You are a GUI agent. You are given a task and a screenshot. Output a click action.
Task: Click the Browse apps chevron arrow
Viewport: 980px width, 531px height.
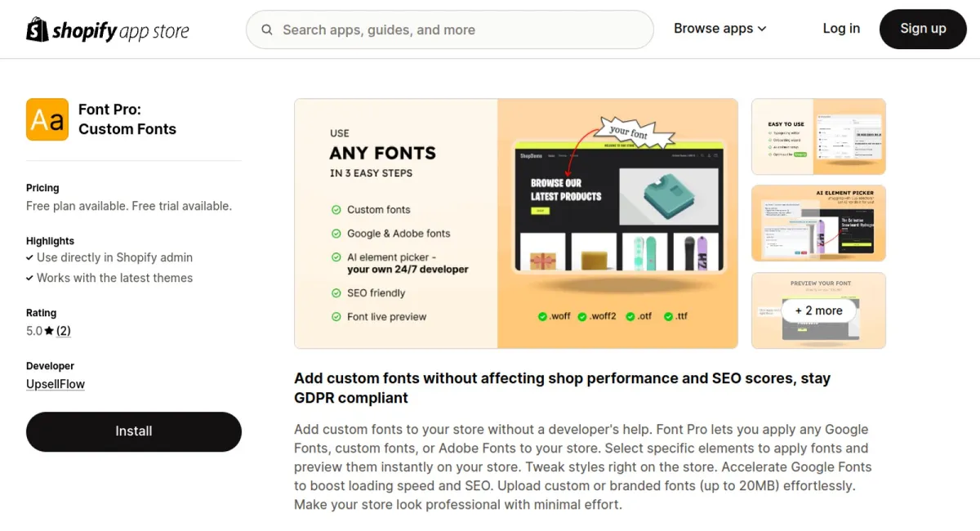(x=762, y=29)
